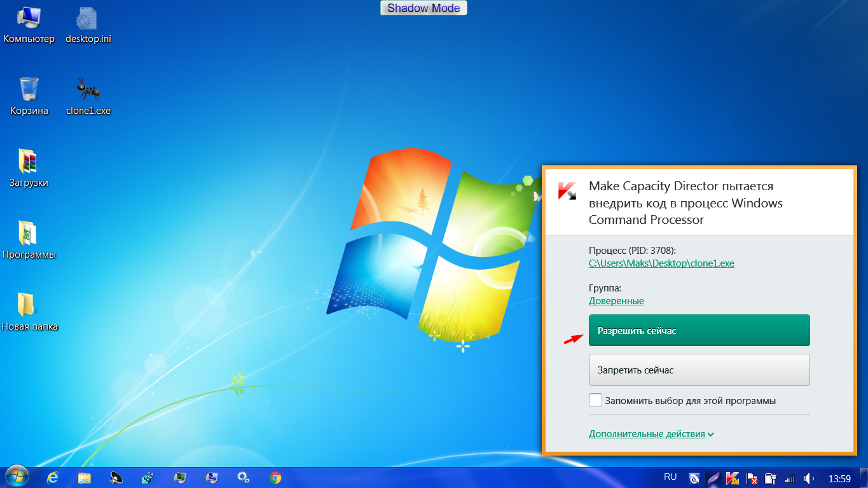
Task: Click the 13:59 system clock
Action: point(839,478)
